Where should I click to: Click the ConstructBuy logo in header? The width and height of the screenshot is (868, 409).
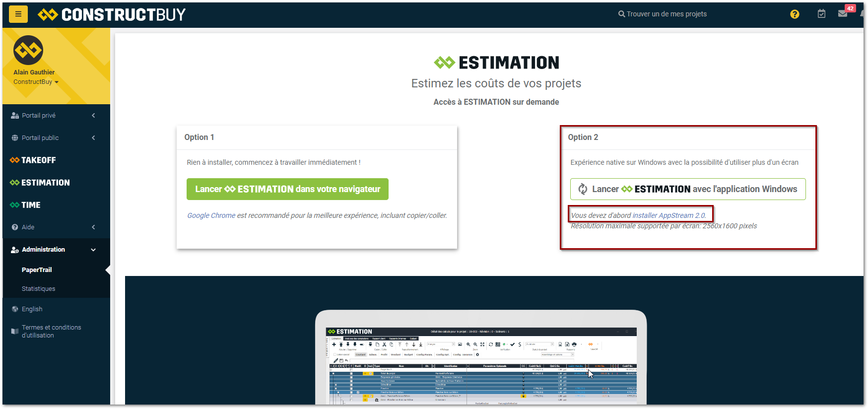point(112,15)
